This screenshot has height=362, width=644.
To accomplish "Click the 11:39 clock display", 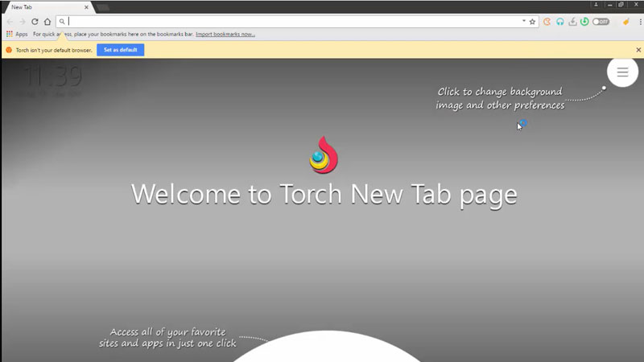I will point(52,76).
